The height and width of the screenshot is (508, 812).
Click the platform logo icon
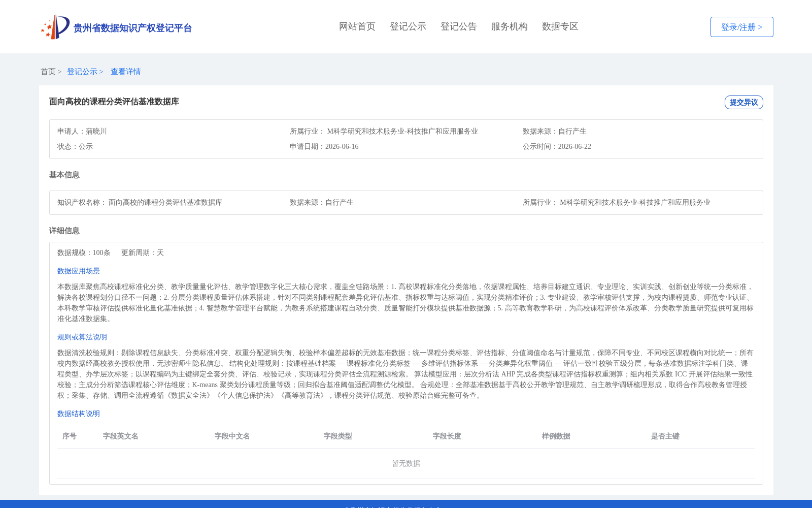tap(55, 27)
